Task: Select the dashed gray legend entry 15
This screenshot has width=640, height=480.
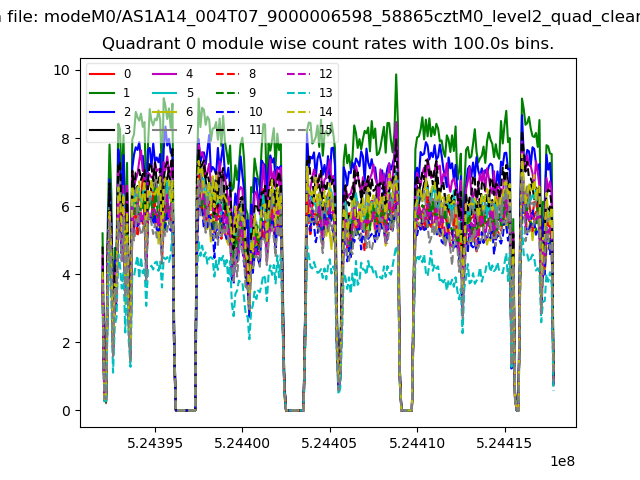Action: (x=310, y=130)
